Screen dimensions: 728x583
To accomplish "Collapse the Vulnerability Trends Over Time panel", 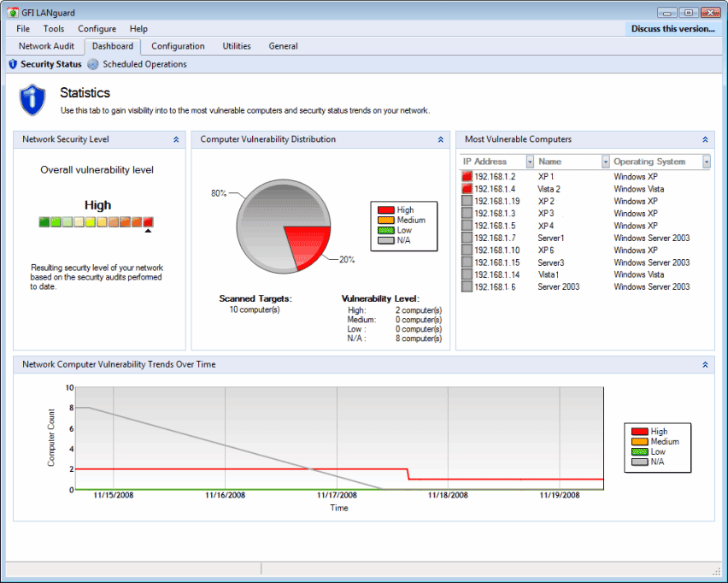I will point(705,365).
